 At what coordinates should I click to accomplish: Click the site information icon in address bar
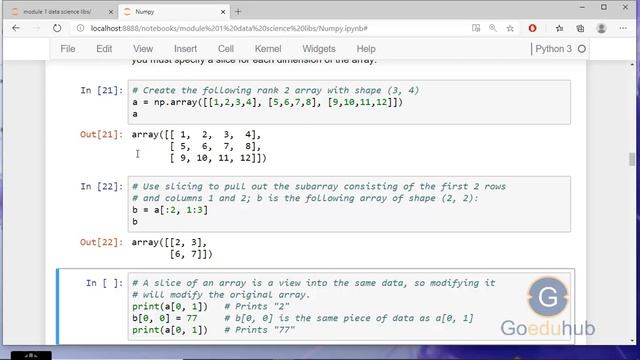point(80,28)
